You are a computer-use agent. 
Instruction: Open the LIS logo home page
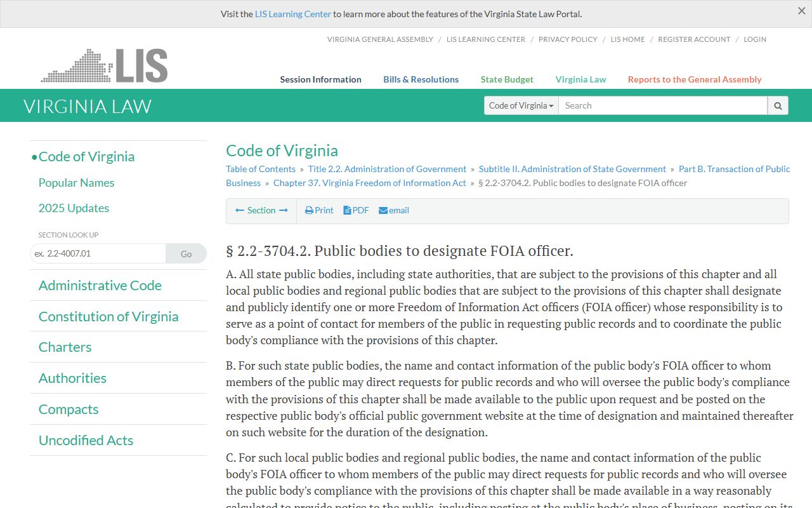click(105, 65)
